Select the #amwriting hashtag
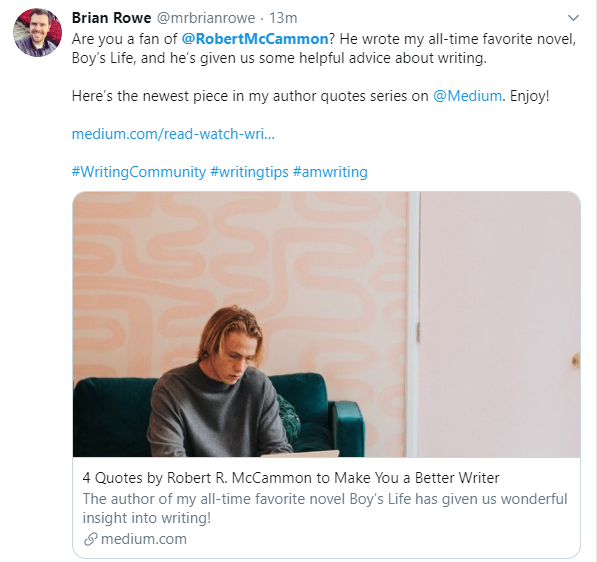This screenshot has width=597, height=562. coord(330,172)
